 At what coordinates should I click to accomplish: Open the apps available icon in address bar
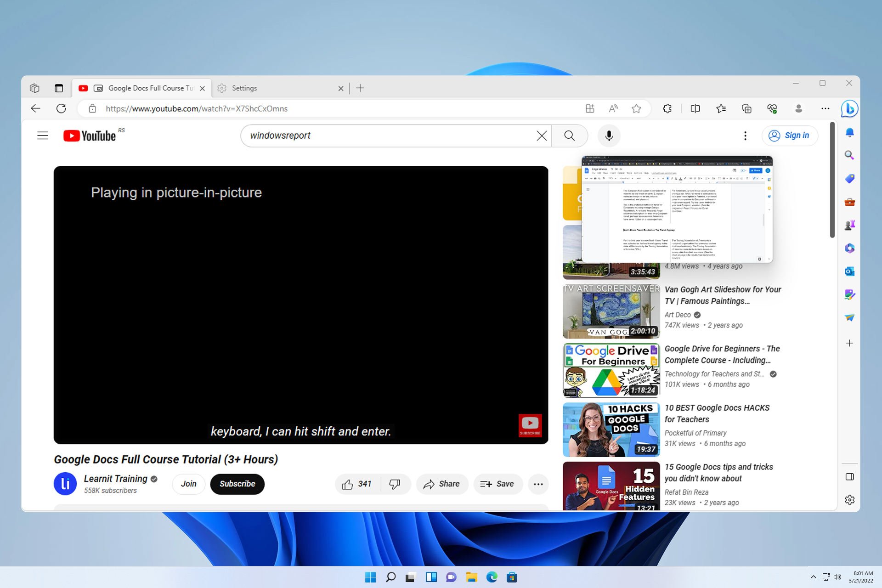[x=590, y=109]
